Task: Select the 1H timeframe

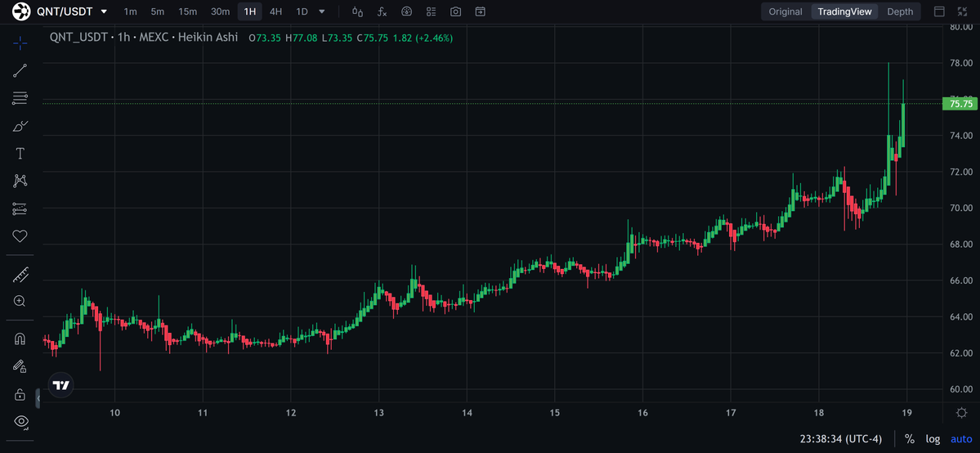Action: pos(250,12)
